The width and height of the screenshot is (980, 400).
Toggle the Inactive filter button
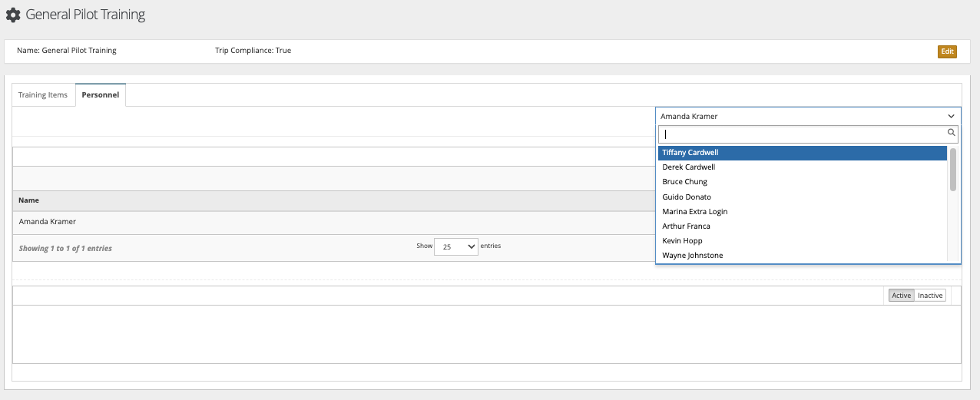pyautogui.click(x=930, y=296)
